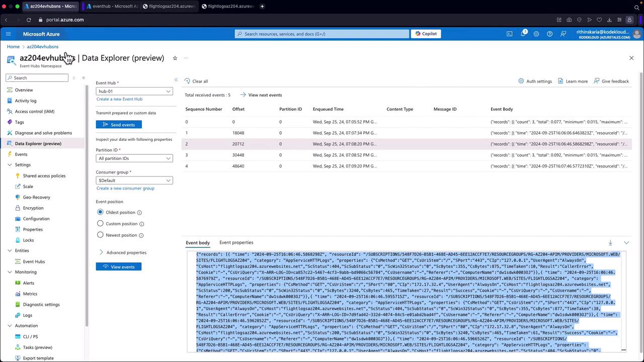The image size is (644, 362).
Task: Click the Send events button
Action: pos(119,125)
